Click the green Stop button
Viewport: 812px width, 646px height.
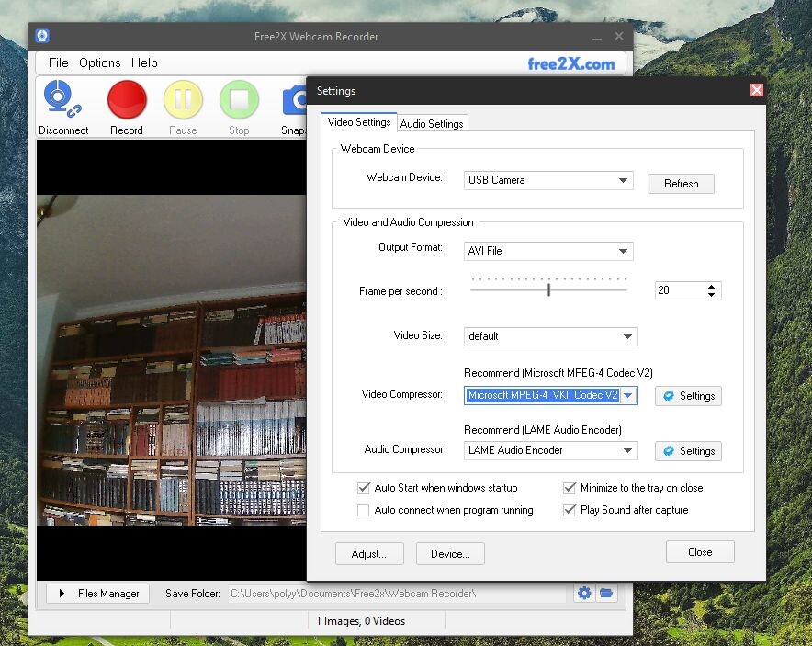pyautogui.click(x=239, y=99)
